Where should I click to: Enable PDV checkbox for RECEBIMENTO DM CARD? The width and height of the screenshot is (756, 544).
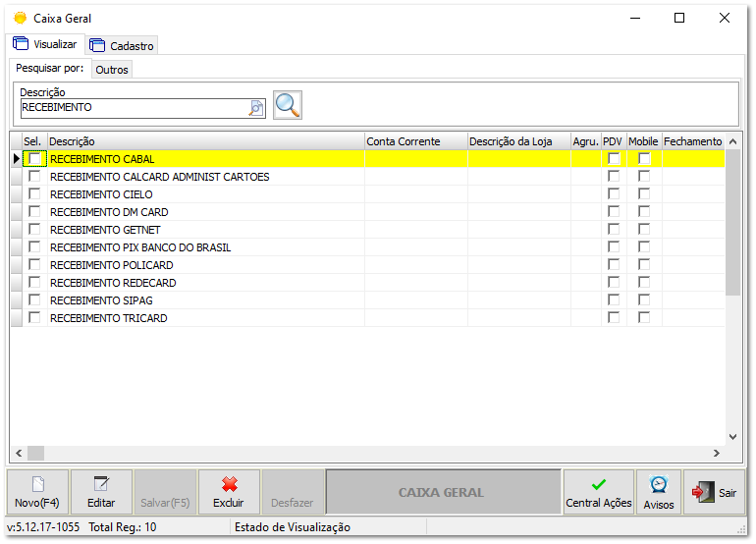614,211
